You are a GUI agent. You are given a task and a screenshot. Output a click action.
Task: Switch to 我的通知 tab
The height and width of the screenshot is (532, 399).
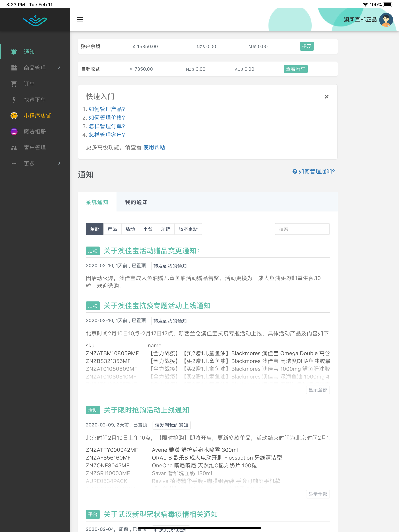pyautogui.click(x=136, y=202)
